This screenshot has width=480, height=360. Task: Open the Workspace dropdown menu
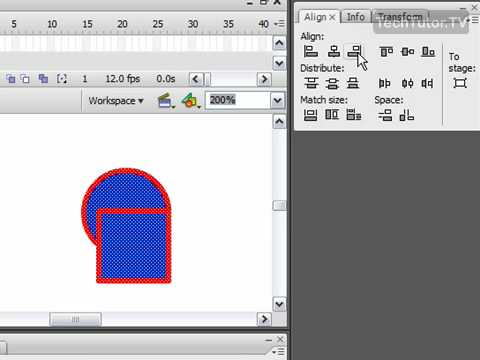coord(116,101)
